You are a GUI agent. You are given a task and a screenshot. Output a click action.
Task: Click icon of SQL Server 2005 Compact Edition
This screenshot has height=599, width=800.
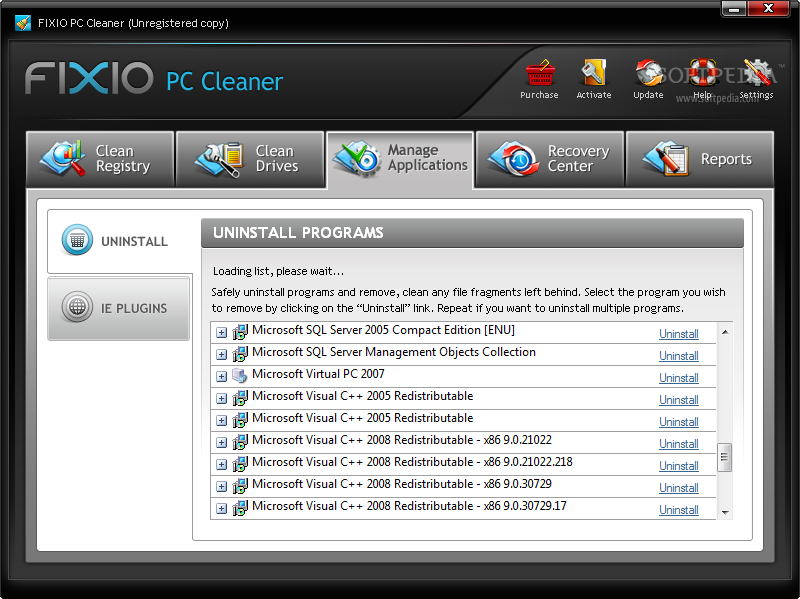click(x=240, y=332)
